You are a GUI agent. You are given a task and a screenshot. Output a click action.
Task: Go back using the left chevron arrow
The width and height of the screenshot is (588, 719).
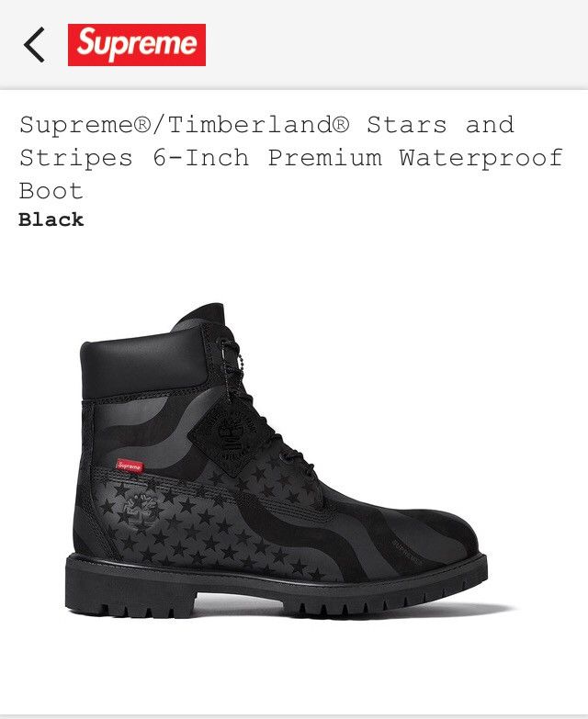coord(34,44)
